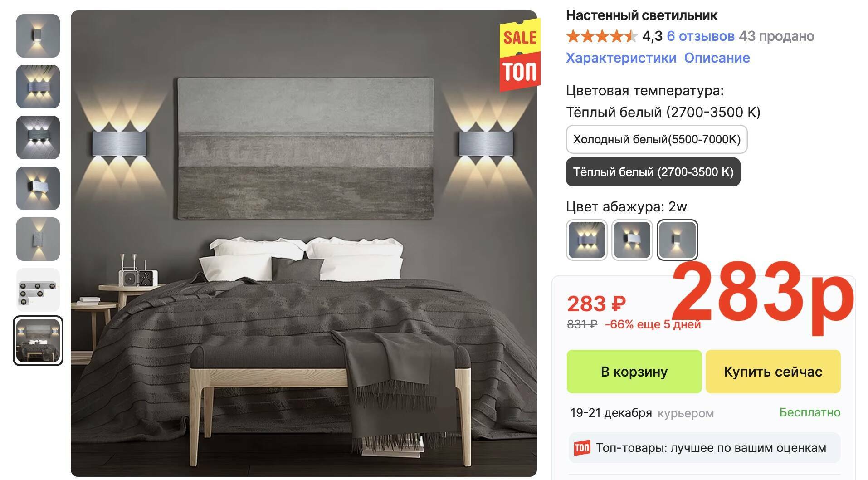The image size is (868, 480).
Task: Open second thumbnail with warm triple-beam lamp
Action: tap(38, 87)
